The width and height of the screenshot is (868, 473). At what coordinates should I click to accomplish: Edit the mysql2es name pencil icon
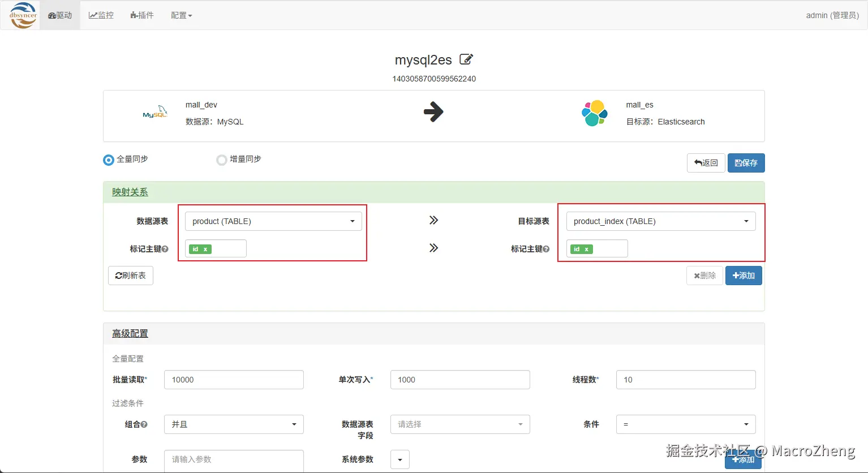point(466,59)
